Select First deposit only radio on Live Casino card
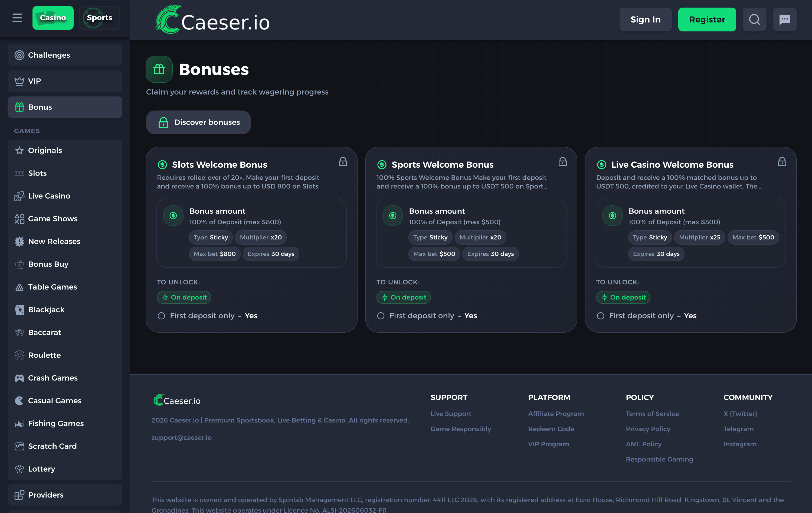 [x=600, y=316]
